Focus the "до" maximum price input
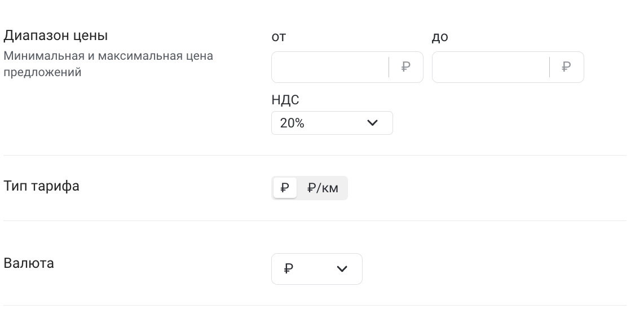Screen dimensions: 644x309 coord(491,67)
